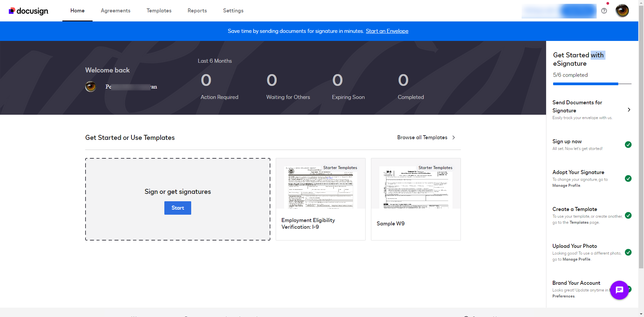Click the Start an Envelope link
The width and height of the screenshot is (644, 317).
(387, 31)
